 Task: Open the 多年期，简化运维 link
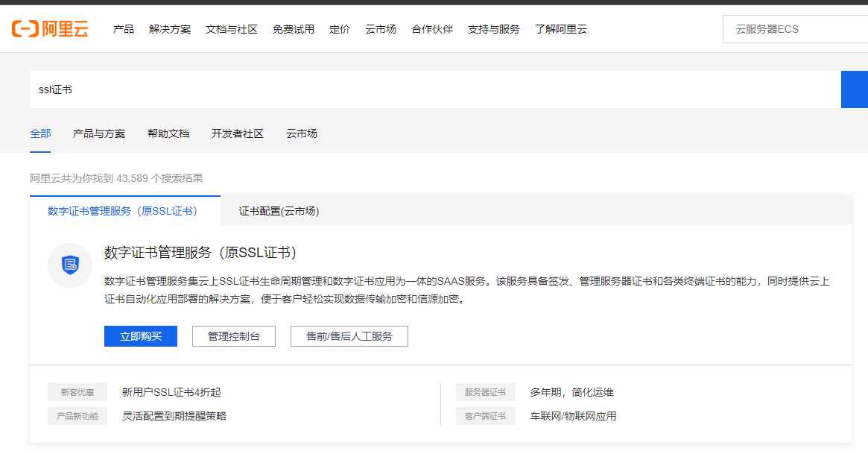tap(572, 392)
